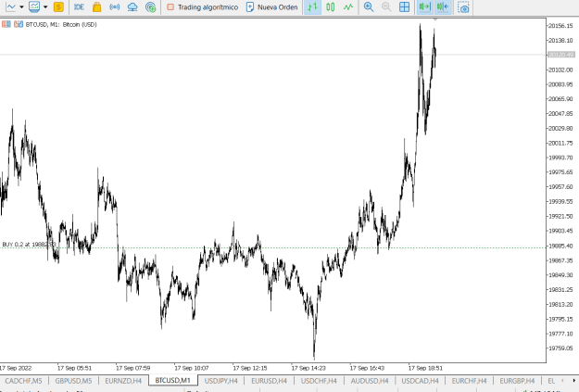Image resolution: width=579 pixels, height=392 pixels.
Task: Open the VPS cloud hosting icon
Action: pos(132,6)
